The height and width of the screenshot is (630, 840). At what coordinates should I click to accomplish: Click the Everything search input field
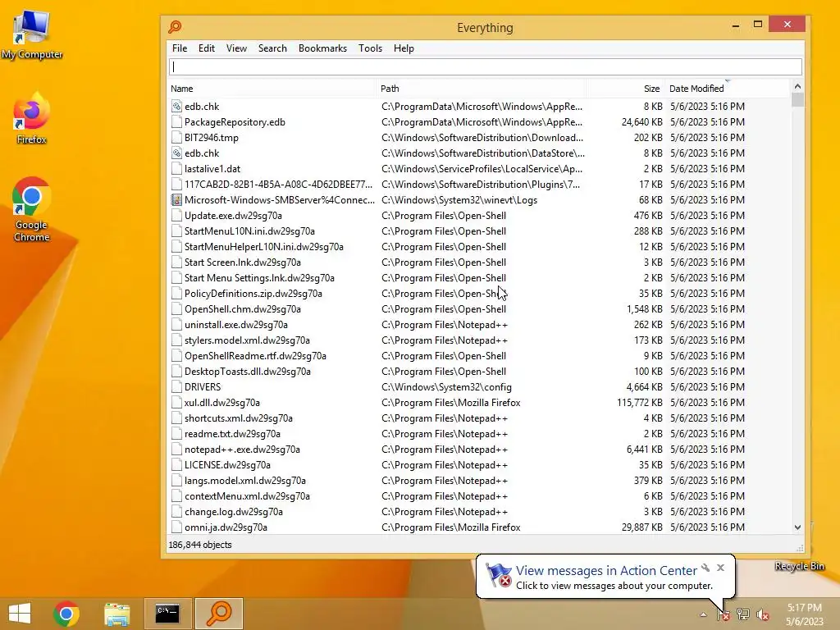pos(486,67)
